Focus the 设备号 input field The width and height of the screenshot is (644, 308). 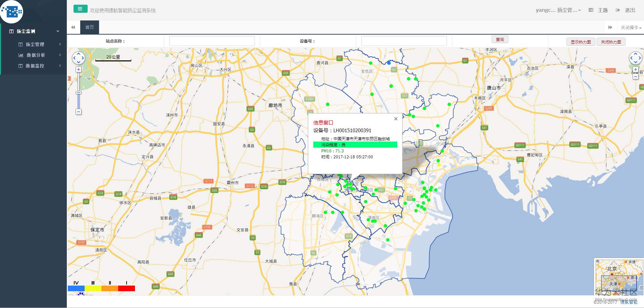pos(404,41)
